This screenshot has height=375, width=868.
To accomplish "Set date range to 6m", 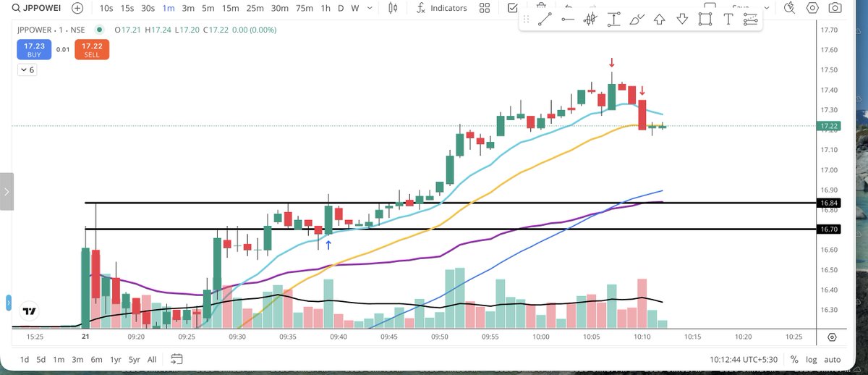I will (x=96, y=359).
